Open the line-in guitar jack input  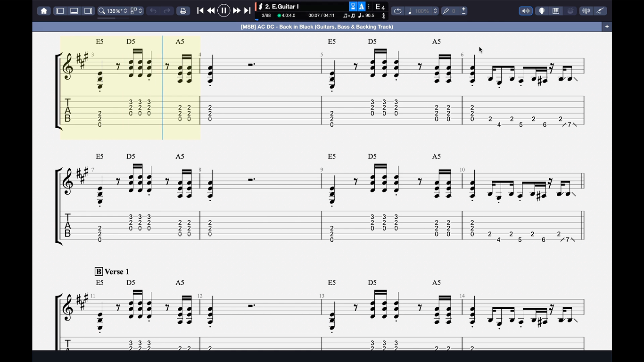[600, 11]
